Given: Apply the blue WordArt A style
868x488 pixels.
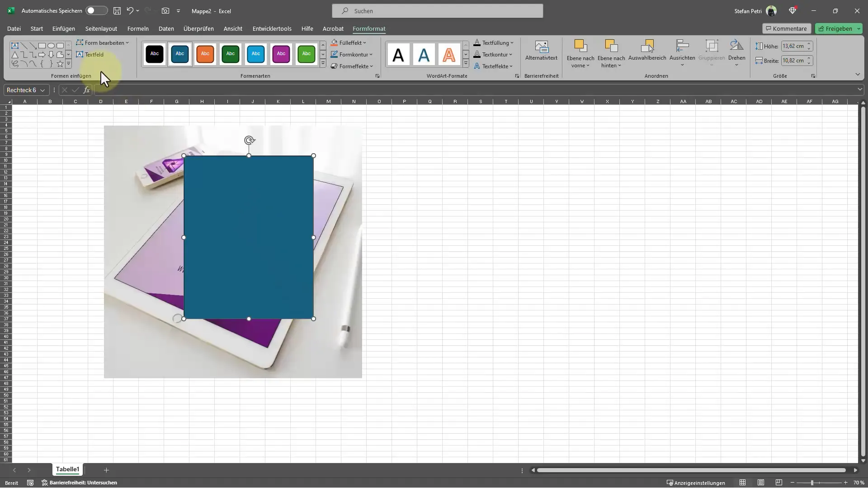Looking at the screenshot, I should (x=424, y=55).
